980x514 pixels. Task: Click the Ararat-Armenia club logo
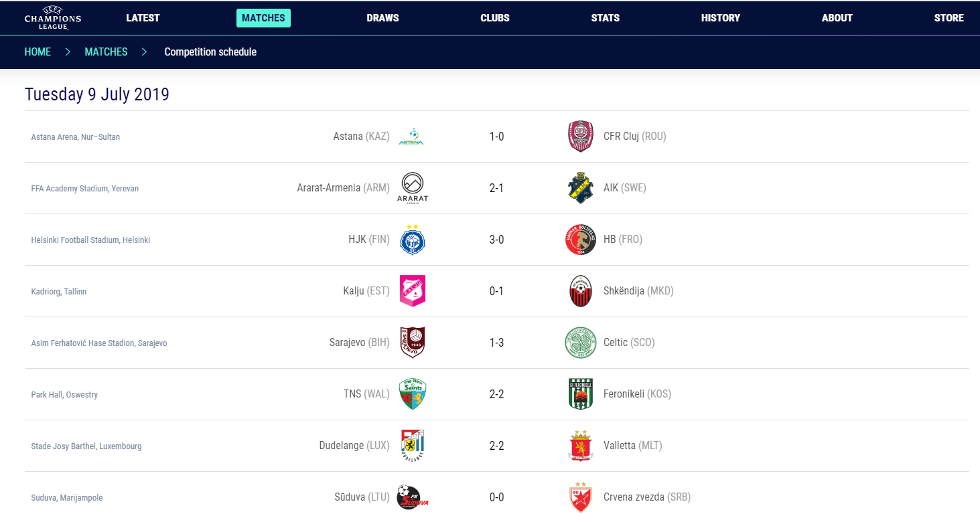pyautogui.click(x=412, y=188)
